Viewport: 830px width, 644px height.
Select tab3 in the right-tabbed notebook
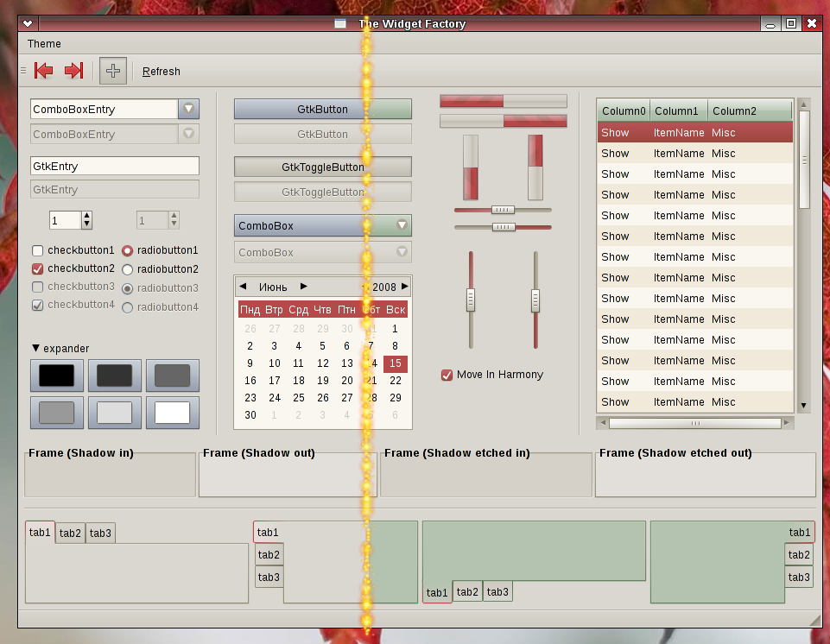pos(799,577)
